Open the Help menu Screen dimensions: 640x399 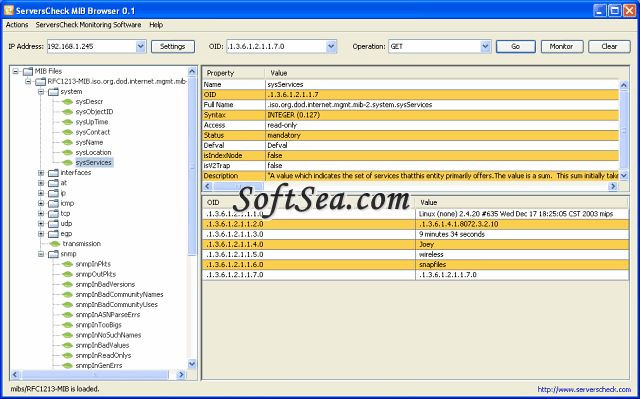click(156, 25)
